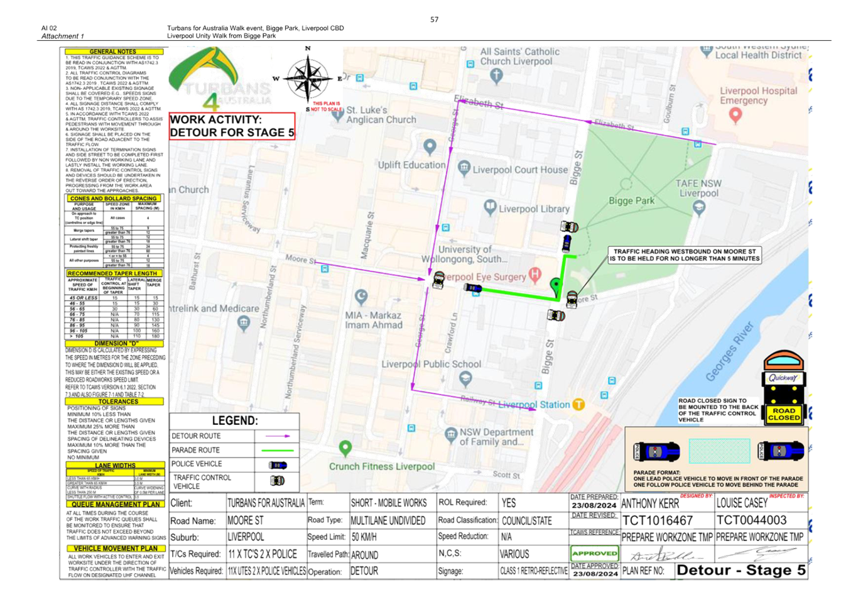This screenshot has height=614, width=868.
Task: Click the speed limit cell 50 KM/H
Action: click(393, 537)
